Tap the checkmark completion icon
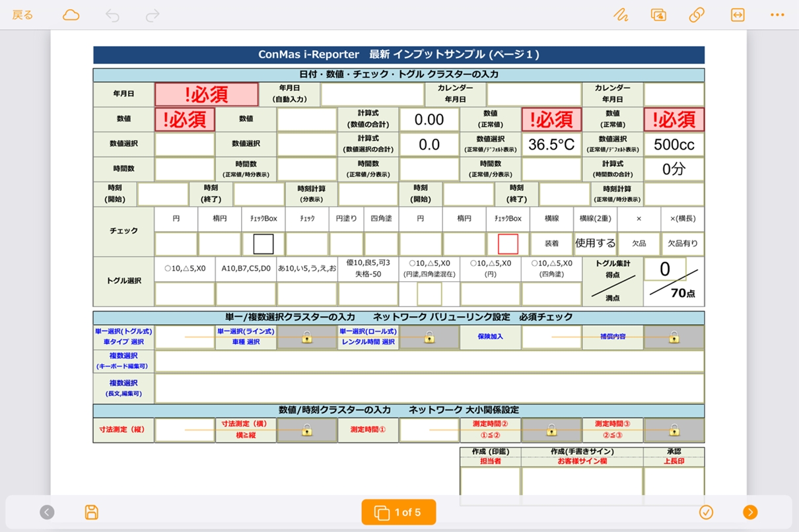 (x=706, y=512)
